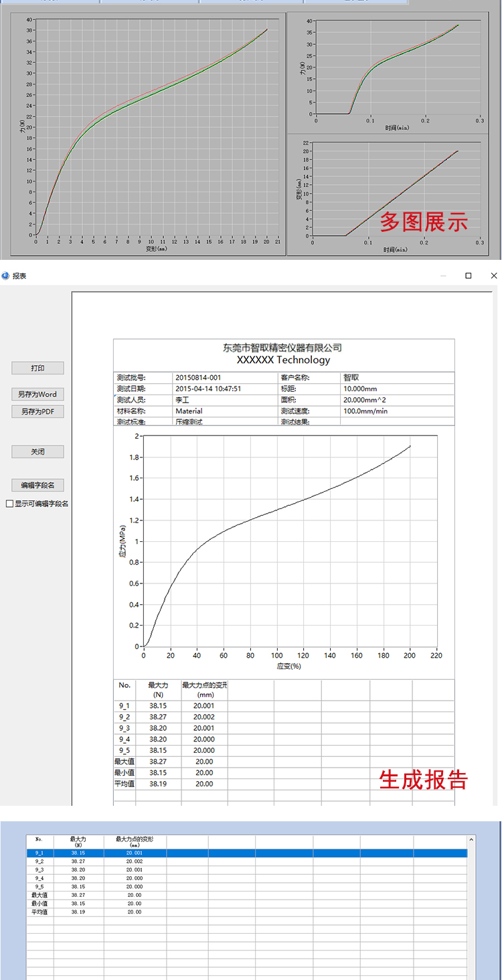The height and width of the screenshot is (980, 502).
Task: Close the 报表 window with X
Action: pos(494,276)
